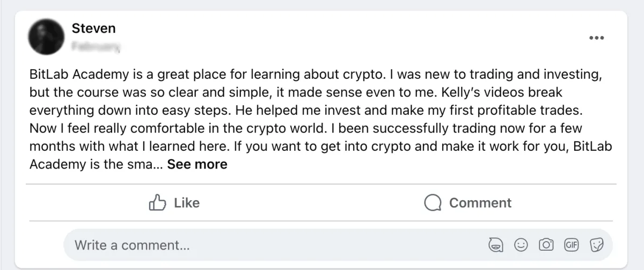Viewport: 644px width, 270px height.
Task: Open the emoji picker in comment box
Action: [x=521, y=245]
